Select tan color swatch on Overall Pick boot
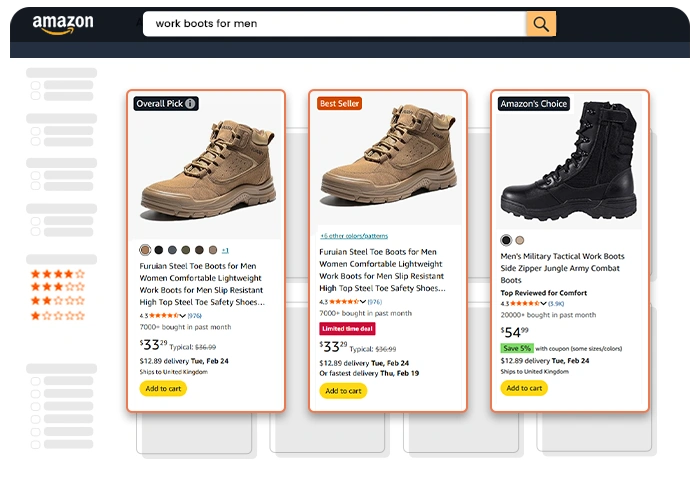The image size is (700, 480). (145, 249)
